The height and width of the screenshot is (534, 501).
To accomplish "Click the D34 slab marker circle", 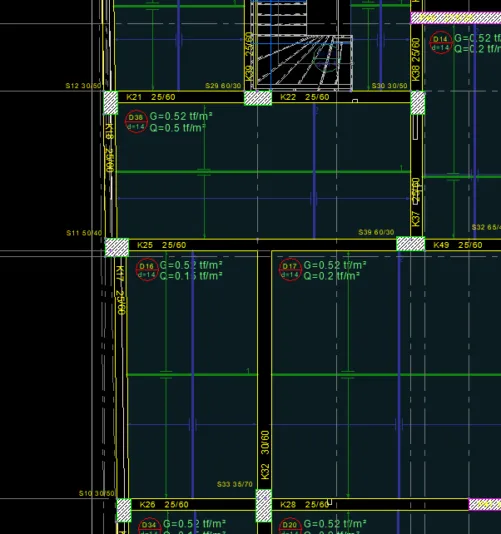I will (x=149, y=527).
